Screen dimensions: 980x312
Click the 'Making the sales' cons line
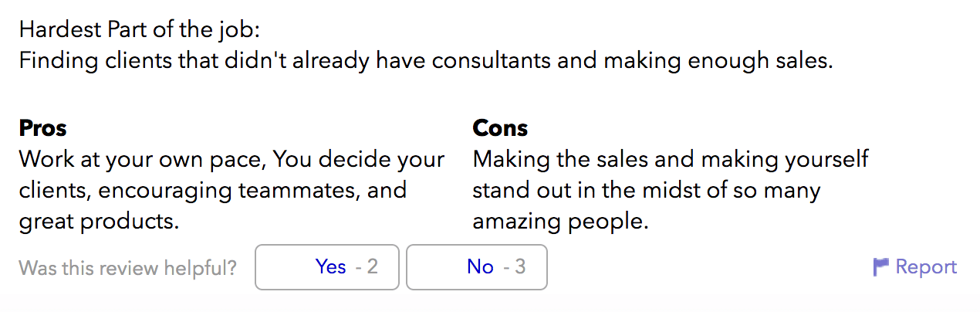(x=671, y=160)
